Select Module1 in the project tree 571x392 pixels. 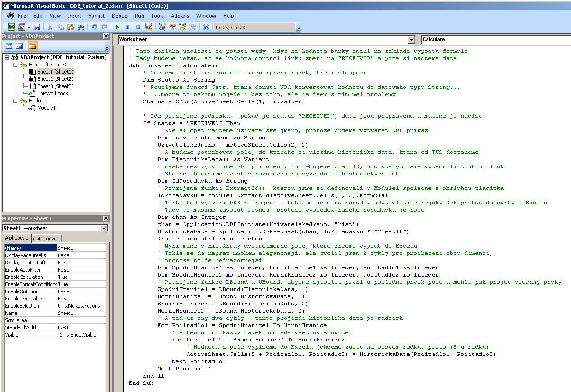pos(46,108)
